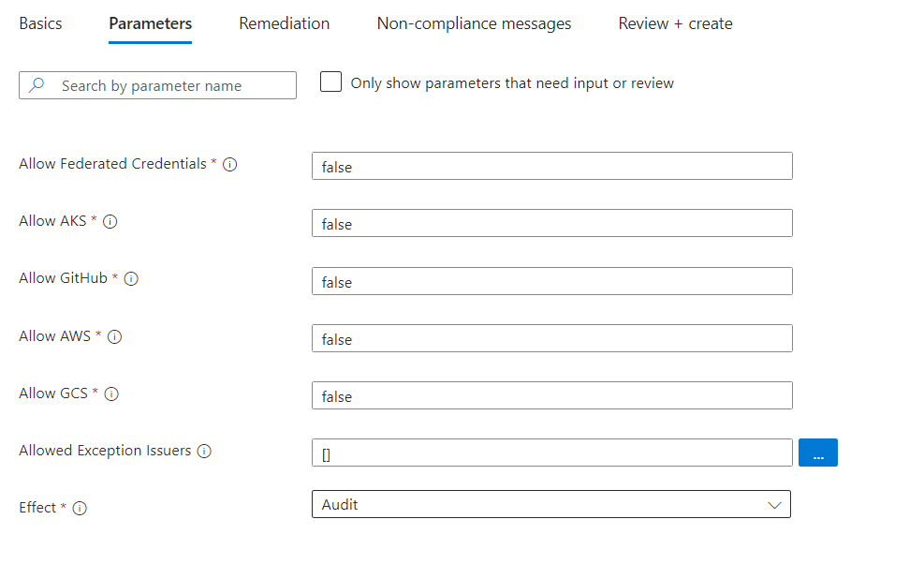Click info icon next to Allow AKS
This screenshot has width=924, height=579.
110,222
